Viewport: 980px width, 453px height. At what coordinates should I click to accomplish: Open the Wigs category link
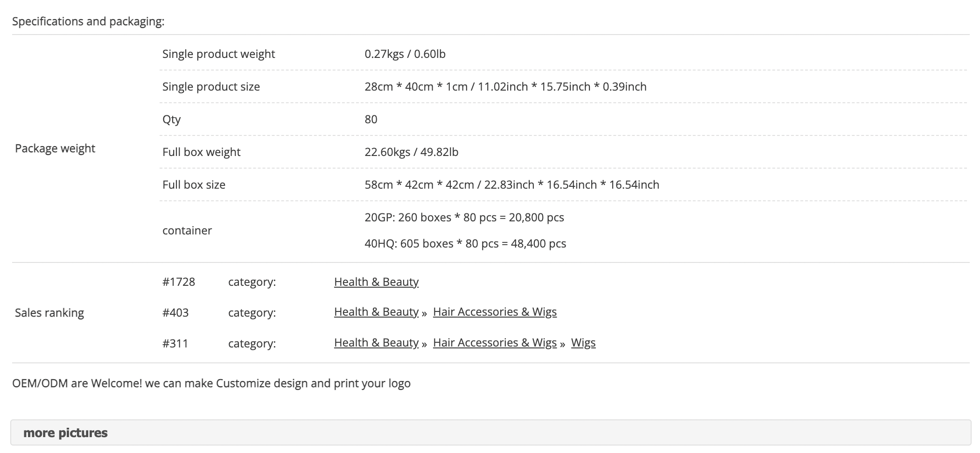583,342
